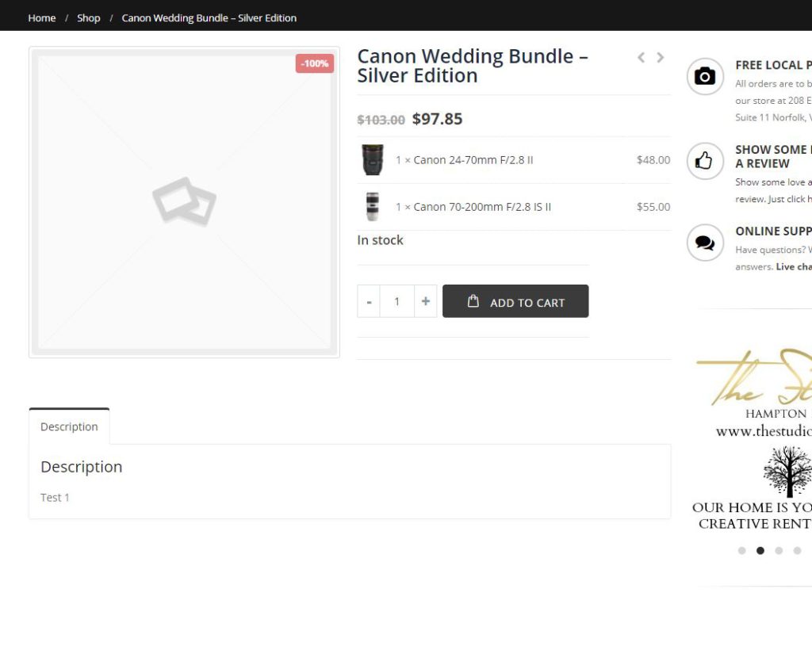
Task: Click the product title heading
Action: point(473,66)
